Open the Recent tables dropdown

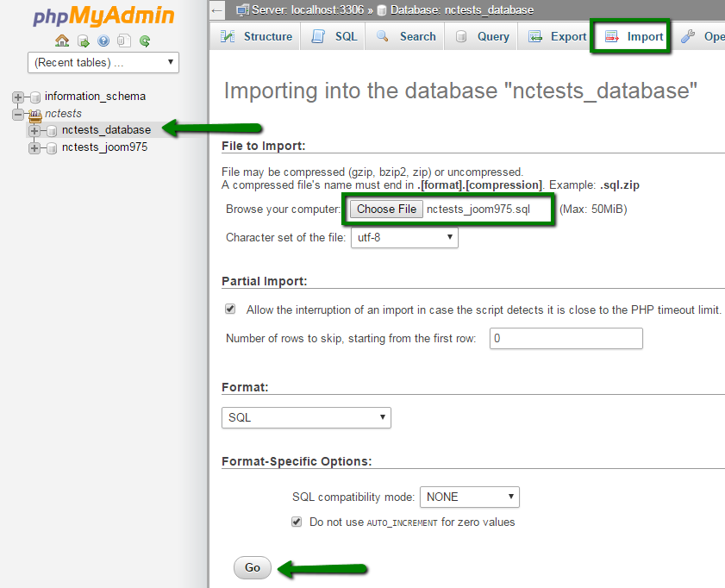(x=103, y=62)
